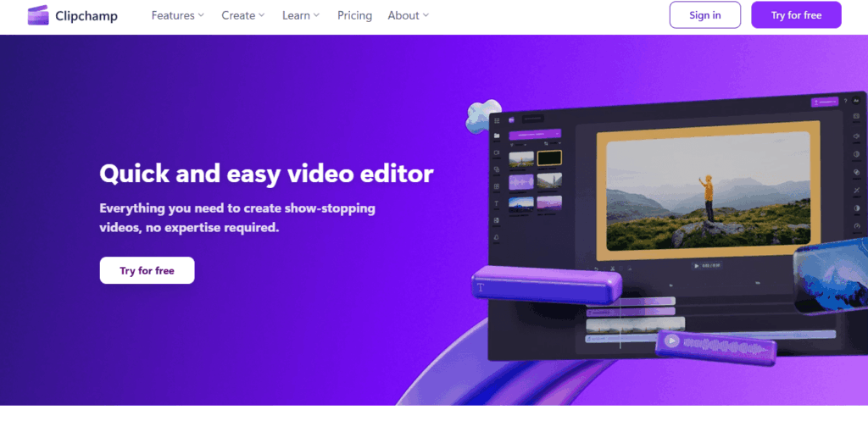Click the Clipchamp logo
The width and height of the screenshot is (868, 421).
click(x=73, y=15)
